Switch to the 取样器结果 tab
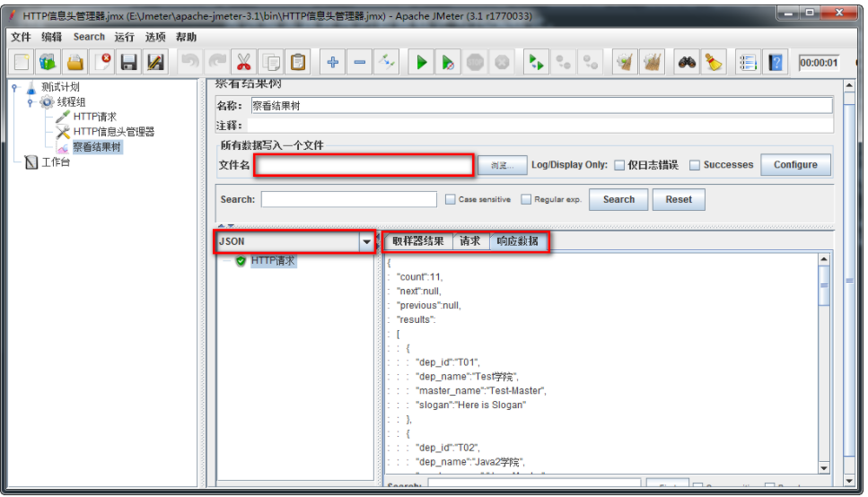Image resolution: width=868 pixels, height=497 pixels. click(418, 241)
